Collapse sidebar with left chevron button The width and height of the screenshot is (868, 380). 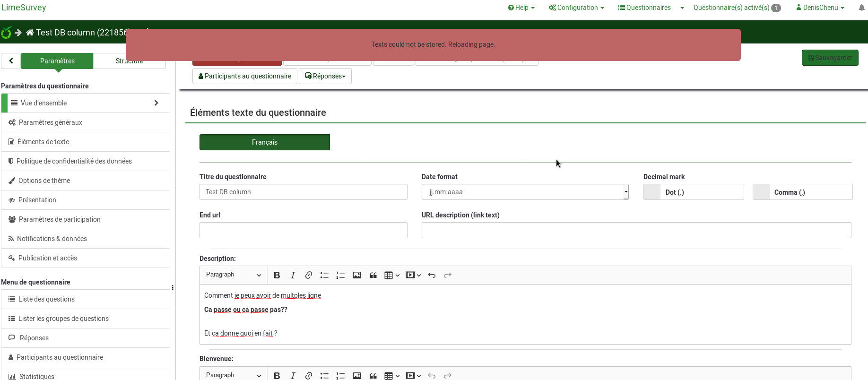(11, 61)
